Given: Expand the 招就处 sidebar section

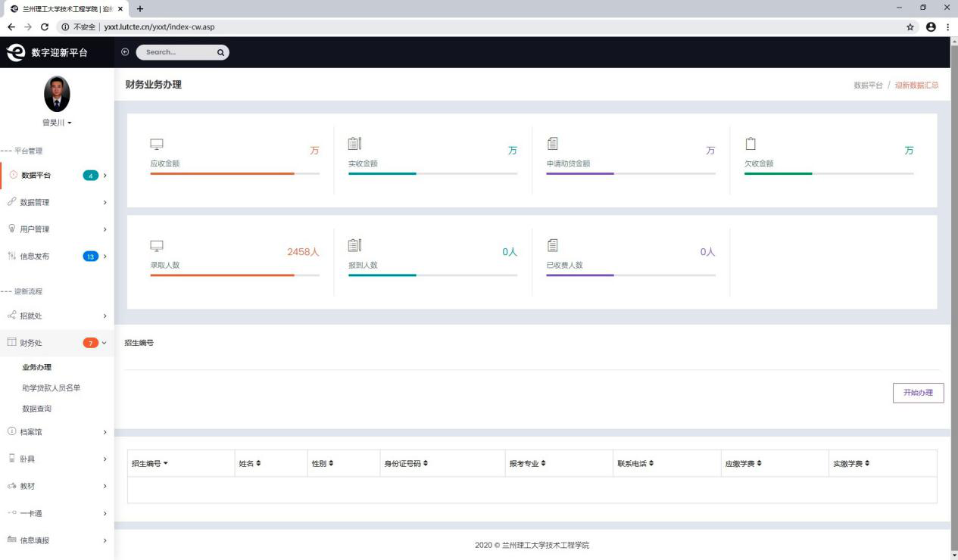Looking at the screenshot, I should (57, 316).
